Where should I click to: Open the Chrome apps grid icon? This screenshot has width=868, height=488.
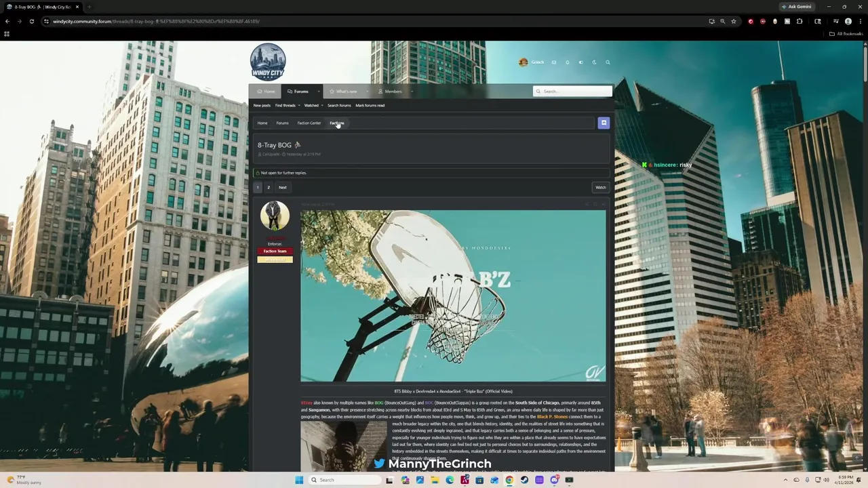[7, 34]
